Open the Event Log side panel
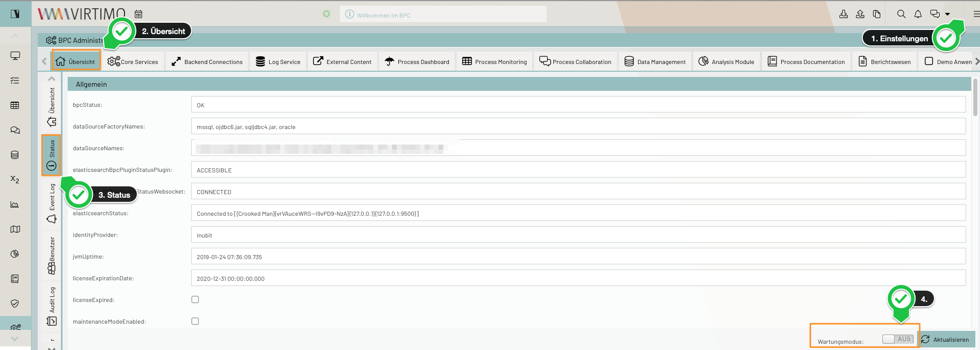The width and height of the screenshot is (980, 350). [x=52, y=203]
